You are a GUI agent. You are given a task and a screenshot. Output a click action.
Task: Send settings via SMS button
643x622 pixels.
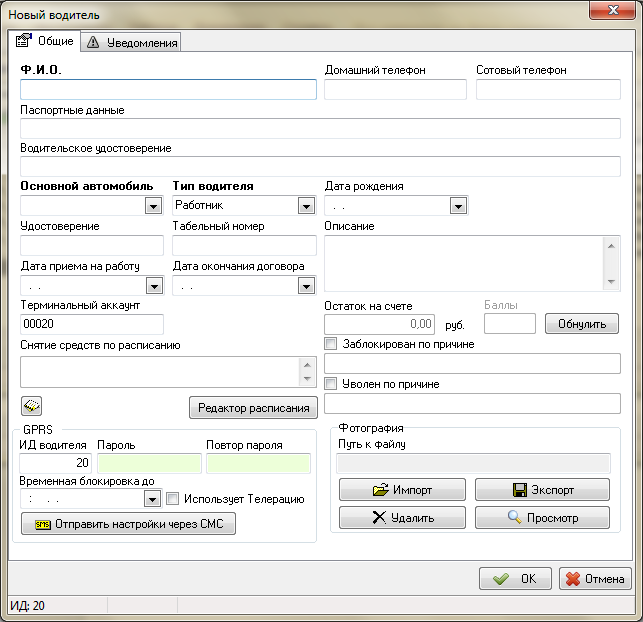(128, 524)
